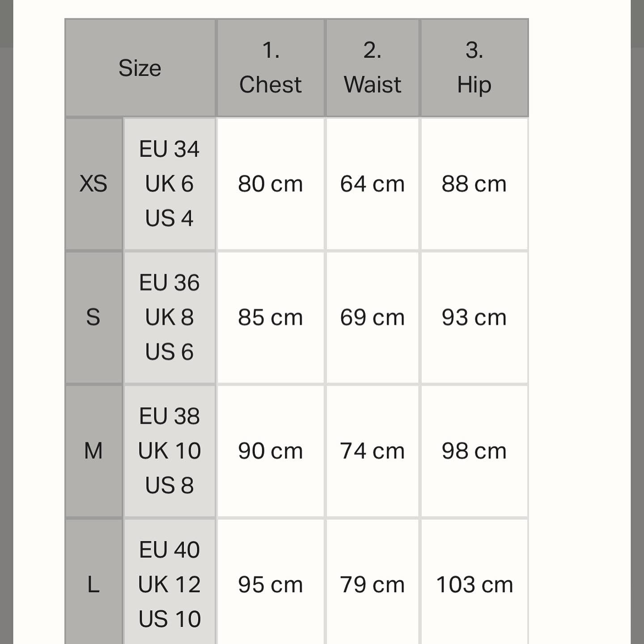644x644 pixels.
Task: Select the Hip column header
Action: (474, 68)
